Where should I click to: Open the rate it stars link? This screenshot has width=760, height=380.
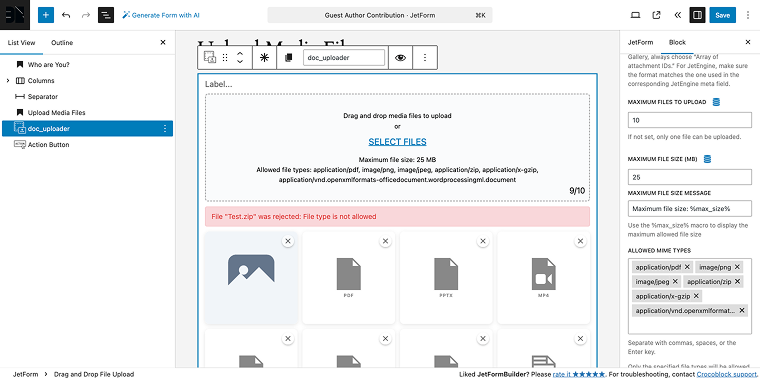click(579, 374)
